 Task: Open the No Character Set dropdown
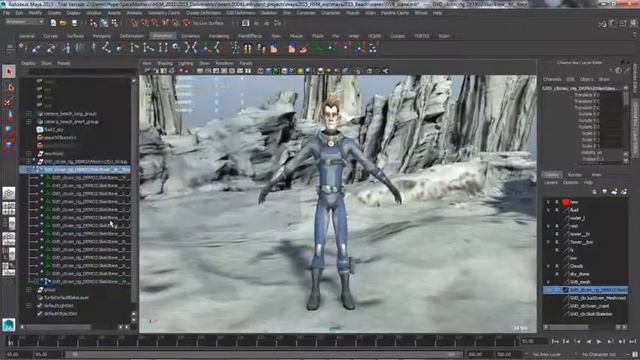tap(599, 354)
